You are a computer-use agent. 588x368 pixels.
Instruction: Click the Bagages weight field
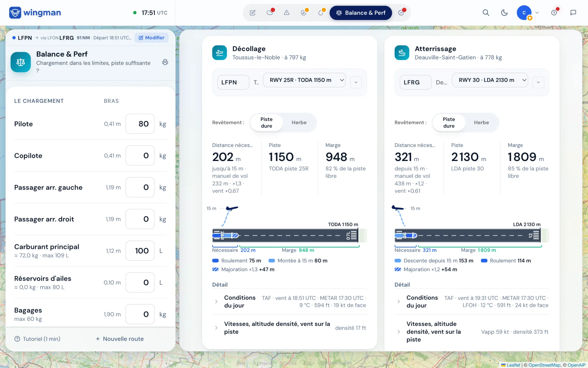coord(140,314)
